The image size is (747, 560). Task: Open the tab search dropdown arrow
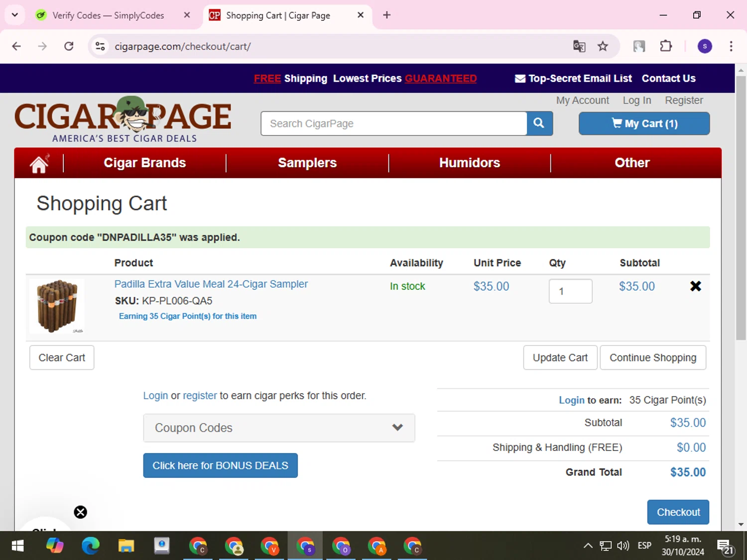15,15
